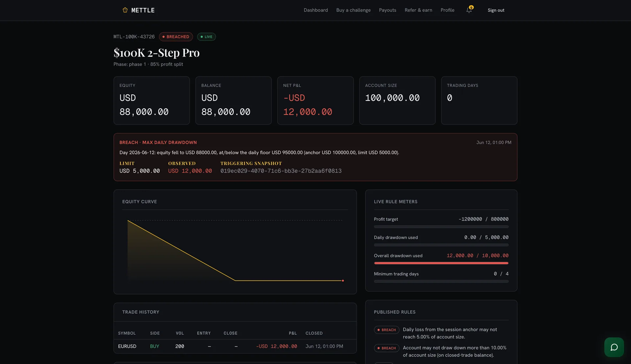This screenshot has height=364, width=631.
Task: Navigate to Payouts
Action: [x=387, y=10]
